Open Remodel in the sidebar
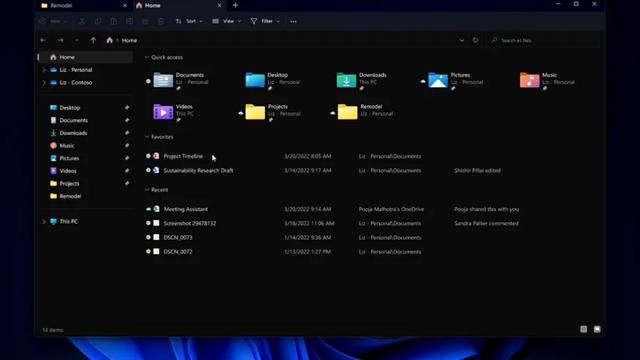640x360 pixels. point(70,196)
